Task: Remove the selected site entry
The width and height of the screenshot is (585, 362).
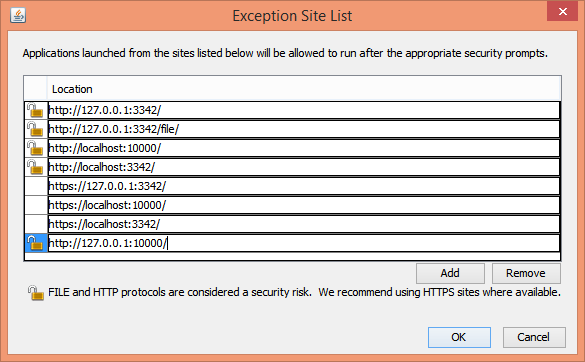Action: 526,273
